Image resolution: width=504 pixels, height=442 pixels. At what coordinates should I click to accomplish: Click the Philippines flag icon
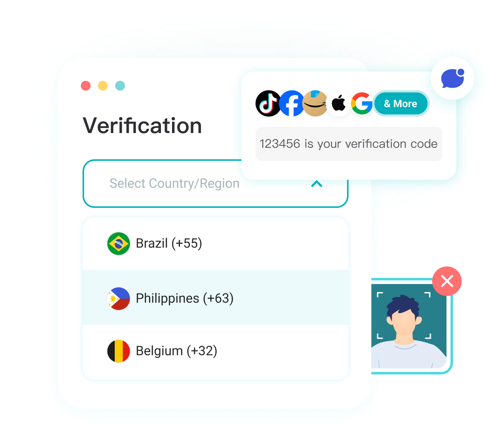(x=118, y=299)
